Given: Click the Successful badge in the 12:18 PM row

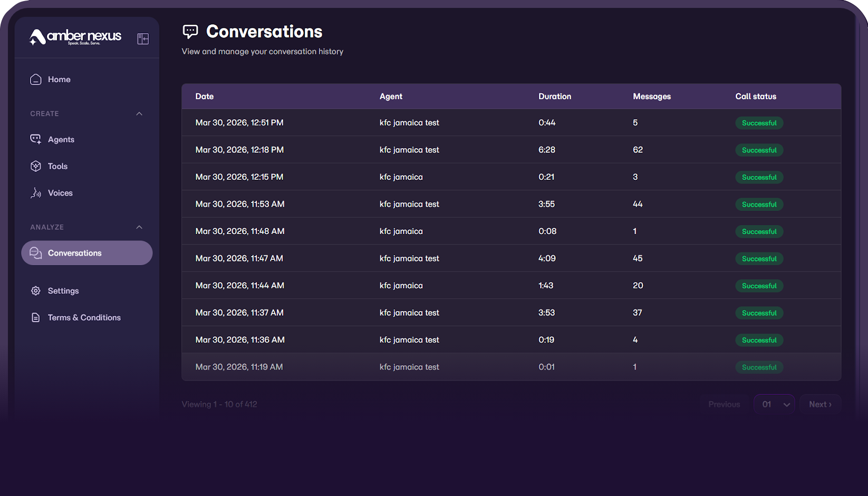Looking at the screenshot, I should 759,150.
